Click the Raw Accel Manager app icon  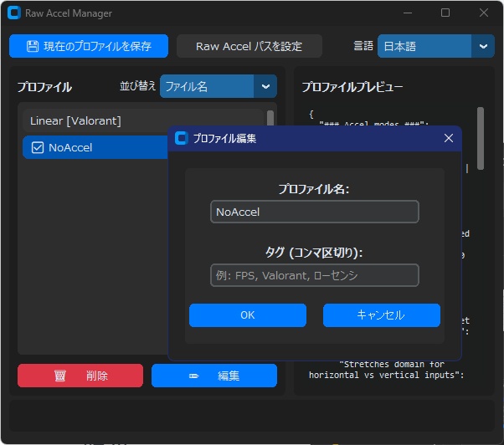14,13
